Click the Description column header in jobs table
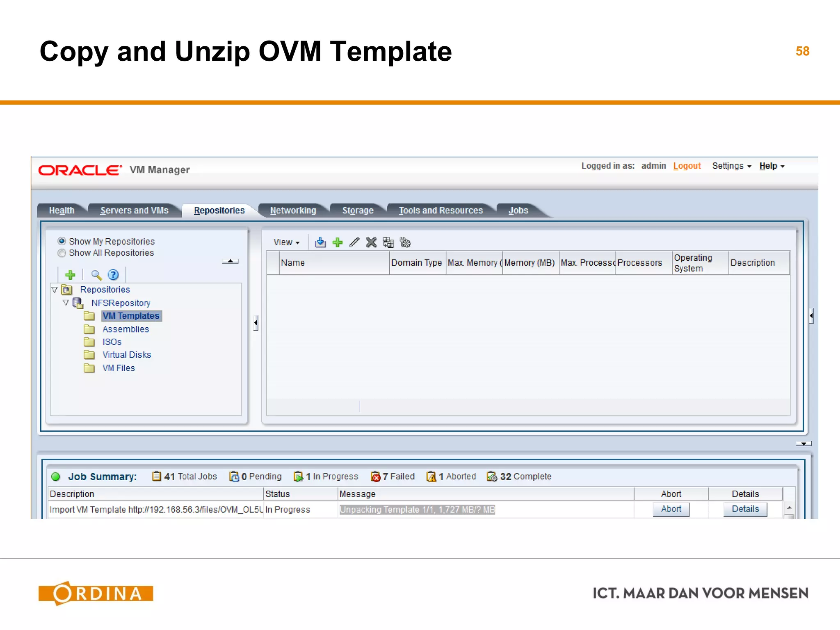Viewport: 840px width, 630px height. pyautogui.click(x=155, y=494)
